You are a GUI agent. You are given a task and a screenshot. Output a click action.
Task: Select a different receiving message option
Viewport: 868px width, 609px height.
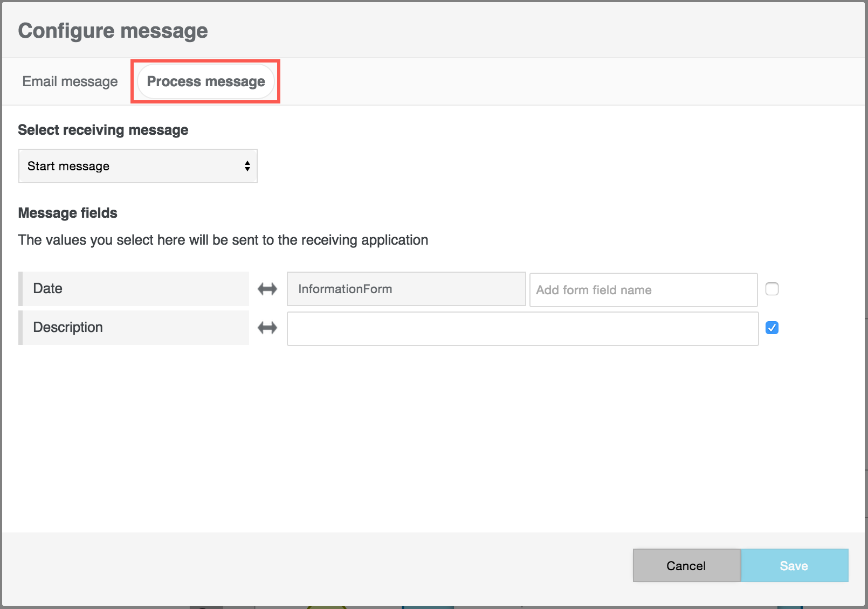click(137, 166)
